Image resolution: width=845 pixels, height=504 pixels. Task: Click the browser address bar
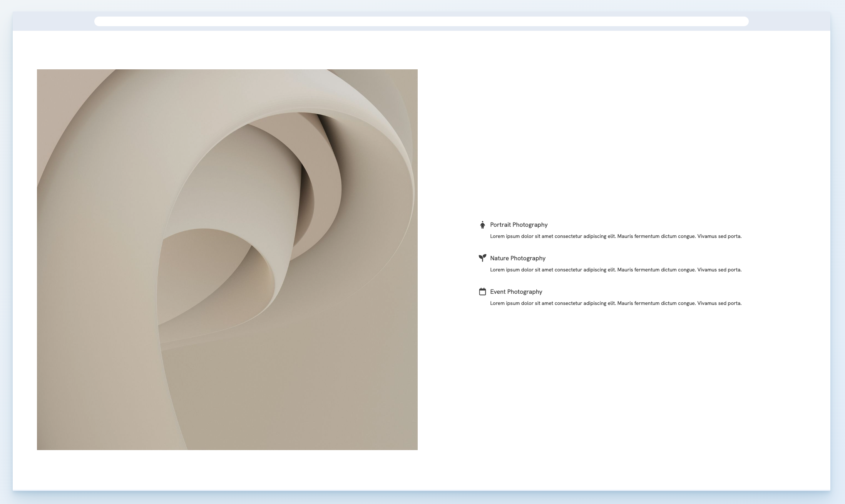[x=421, y=21]
